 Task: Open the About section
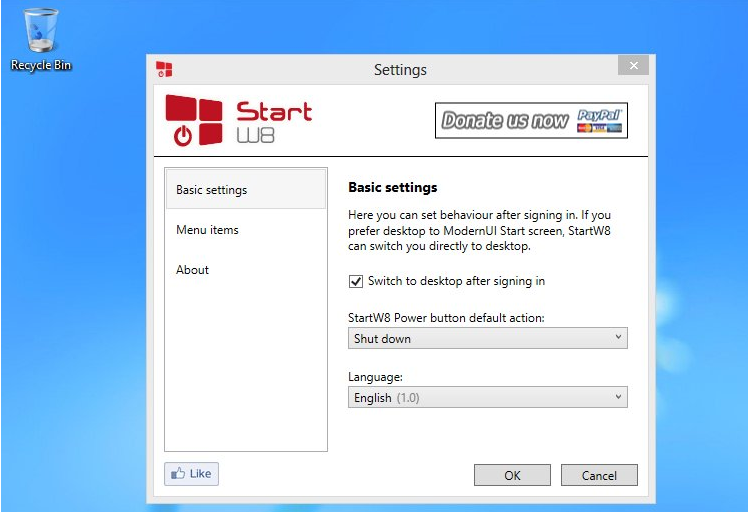pos(246,270)
